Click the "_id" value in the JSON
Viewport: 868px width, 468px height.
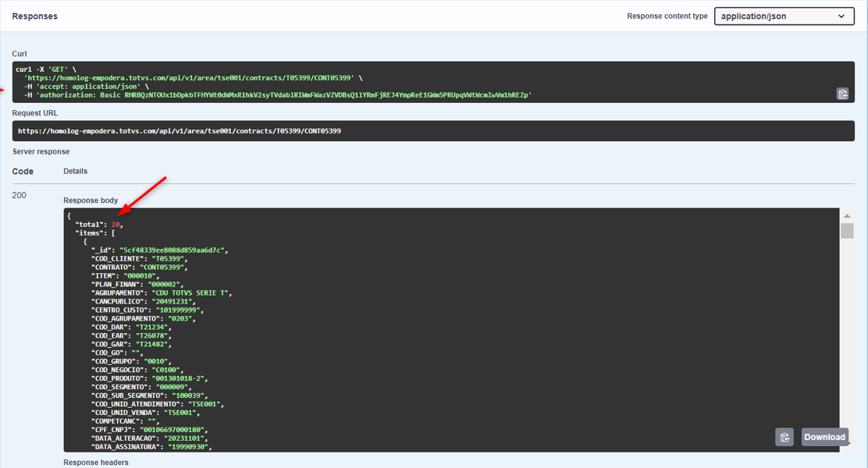tap(172, 250)
